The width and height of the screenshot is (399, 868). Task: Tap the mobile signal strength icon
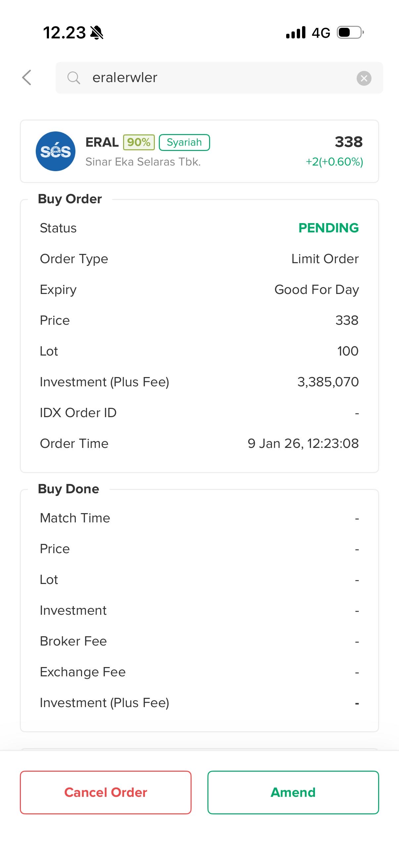[x=296, y=33]
